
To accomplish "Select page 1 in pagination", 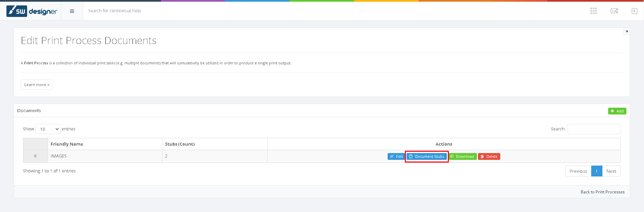I will click(x=597, y=171).
